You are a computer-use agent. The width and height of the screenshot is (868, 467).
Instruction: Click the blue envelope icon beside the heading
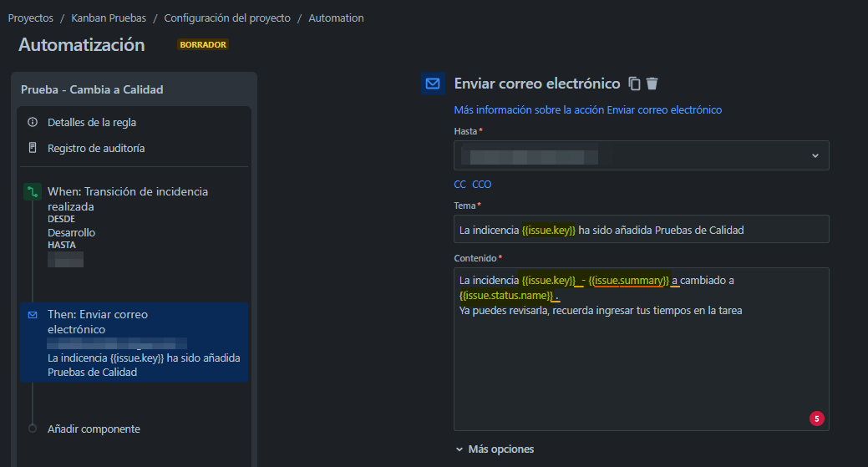(x=433, y=84)
